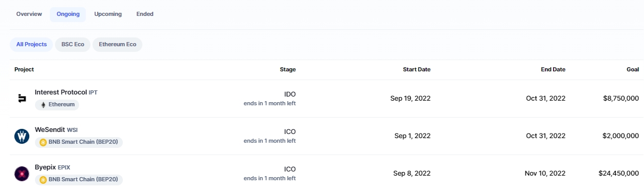Click the Ethereum chain tag
Viewport: 644px width, 191px height.
(57, 104)
